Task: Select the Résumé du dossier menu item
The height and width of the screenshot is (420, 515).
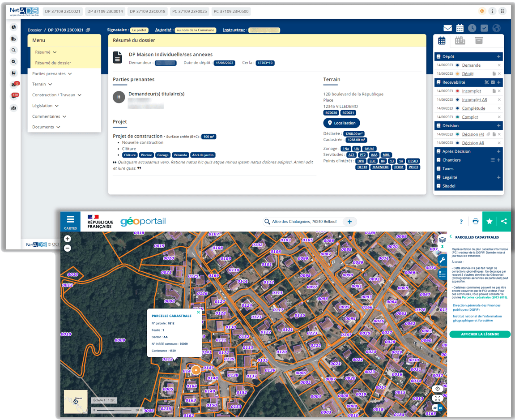Action: click(53, 63)
